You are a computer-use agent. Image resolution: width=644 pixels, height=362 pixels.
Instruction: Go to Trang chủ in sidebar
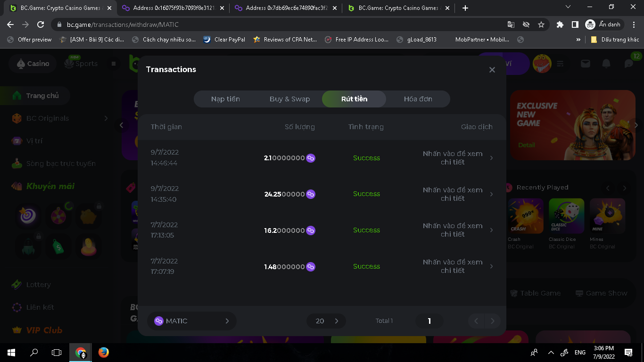(x=36, y=96)
